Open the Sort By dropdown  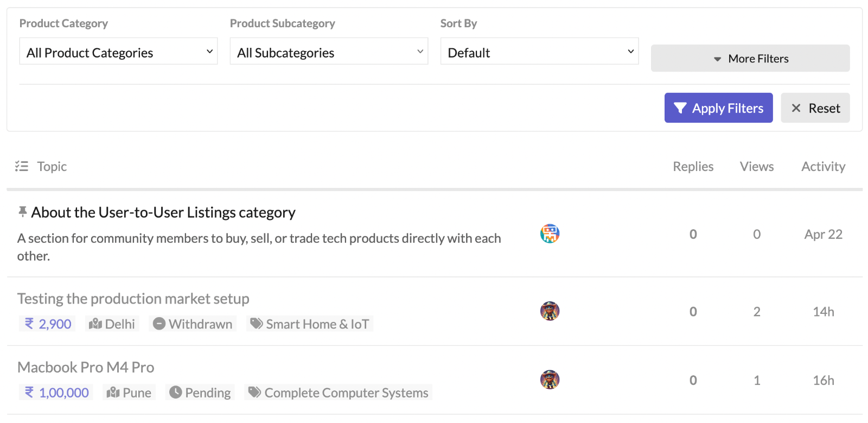(539, 51)
